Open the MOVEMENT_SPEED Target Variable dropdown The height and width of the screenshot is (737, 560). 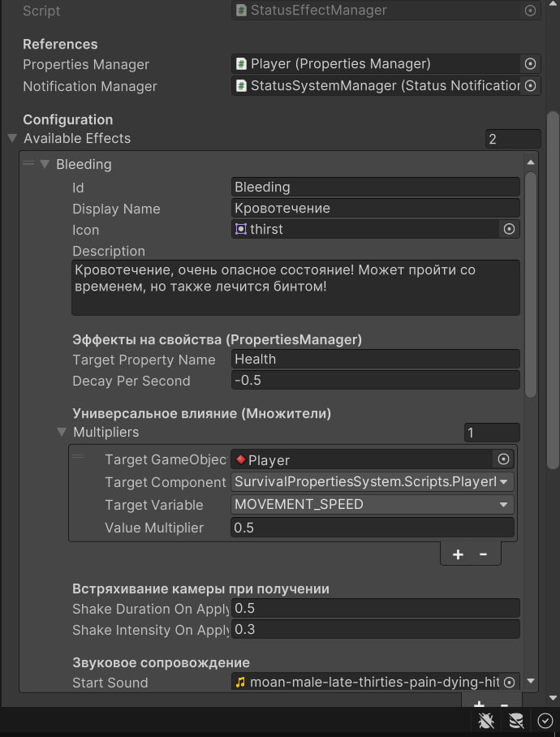pos(373,505)
